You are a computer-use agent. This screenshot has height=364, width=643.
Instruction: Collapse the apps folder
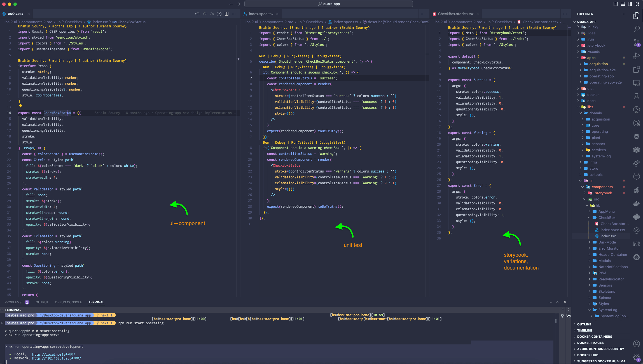591,58
